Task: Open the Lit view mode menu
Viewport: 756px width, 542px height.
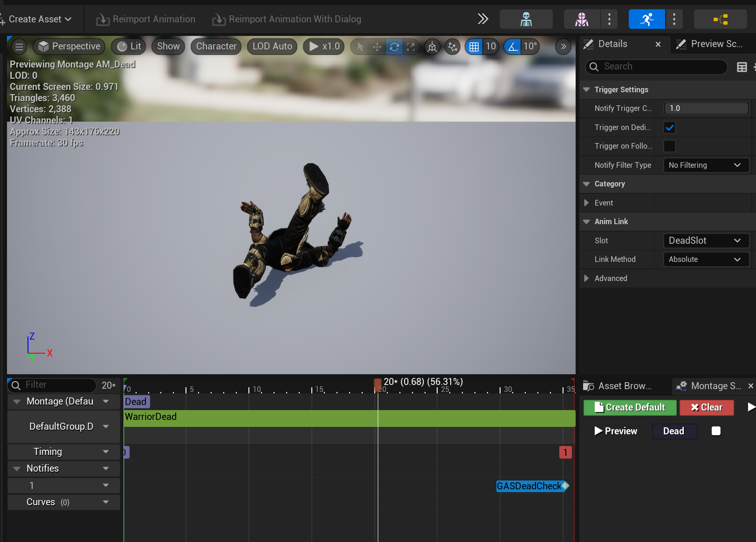Action: [x=129, y=47]
